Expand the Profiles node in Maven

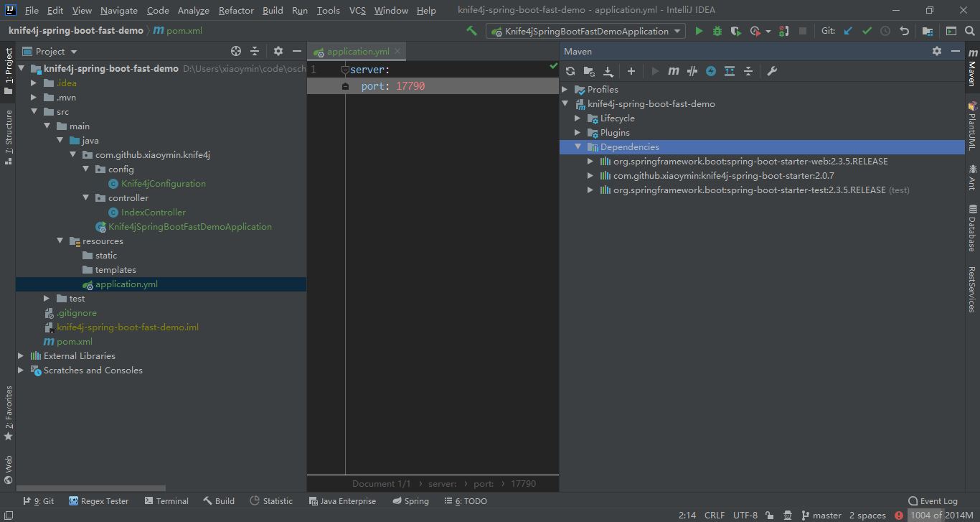pyautogui.click(x=565, y=90)
